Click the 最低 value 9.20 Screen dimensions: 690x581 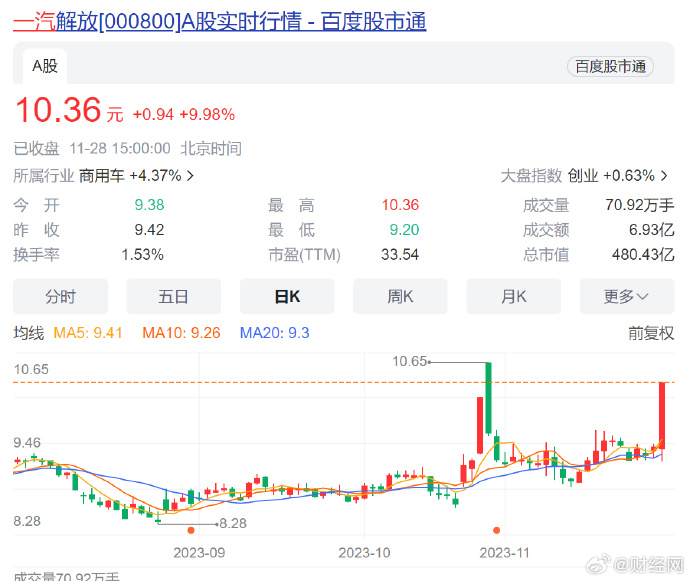tap(404, 230)
